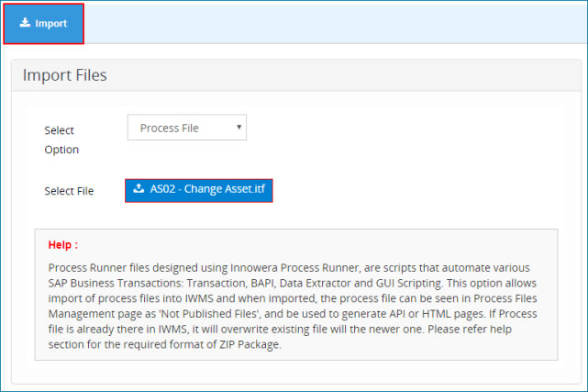Click the Select File label

[69, 191]
